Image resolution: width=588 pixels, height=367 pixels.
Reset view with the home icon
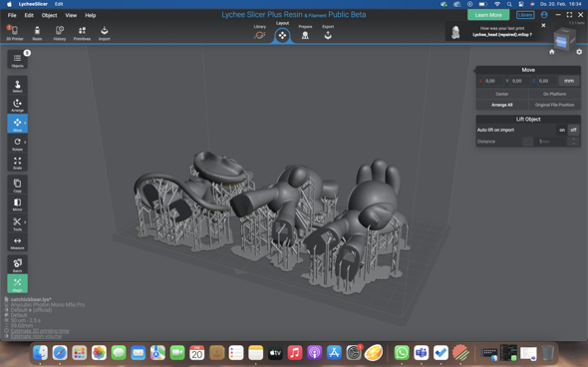(552, 52)
